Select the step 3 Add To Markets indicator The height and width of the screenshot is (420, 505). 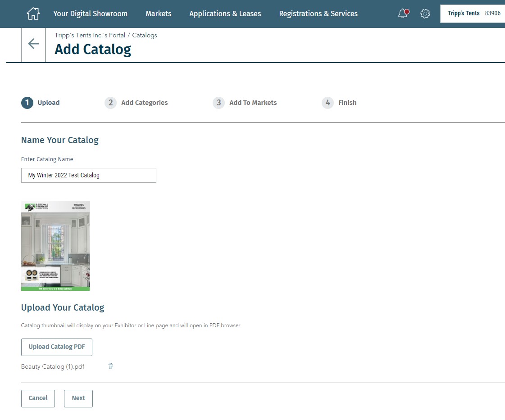click(x=245, y=103)
